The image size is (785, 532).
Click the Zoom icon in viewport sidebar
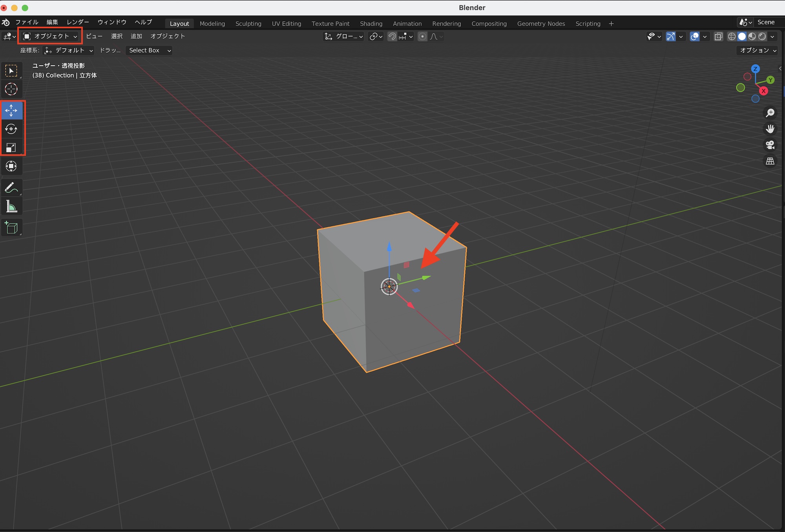(x=770, y=113)
